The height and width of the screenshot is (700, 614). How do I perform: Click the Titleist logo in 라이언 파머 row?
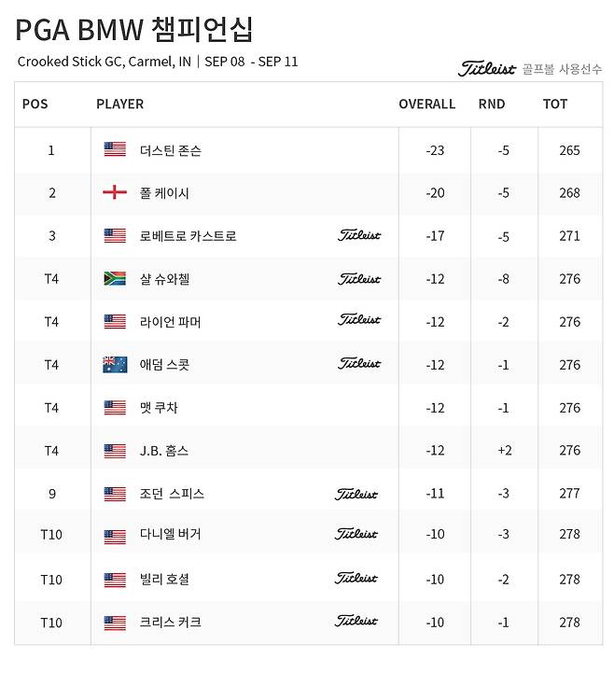(x=359, y=320)
